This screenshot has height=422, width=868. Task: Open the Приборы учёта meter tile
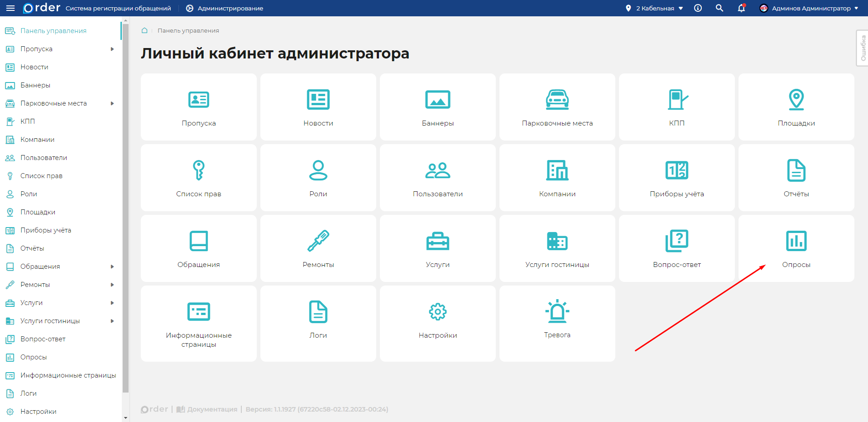coord(676,177)
